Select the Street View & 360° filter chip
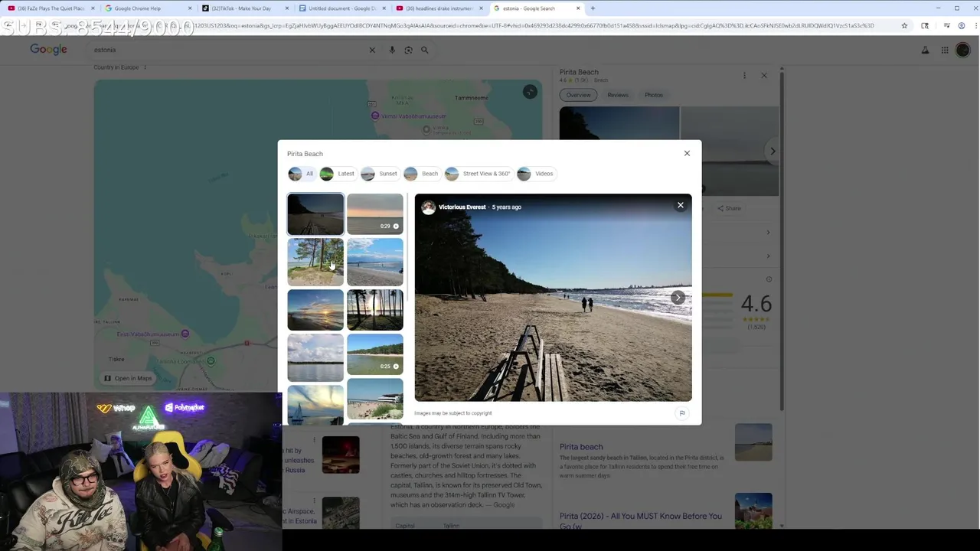The height and width of the screenshot is (551, 980). pyautogui.click(x=478, y=174)
